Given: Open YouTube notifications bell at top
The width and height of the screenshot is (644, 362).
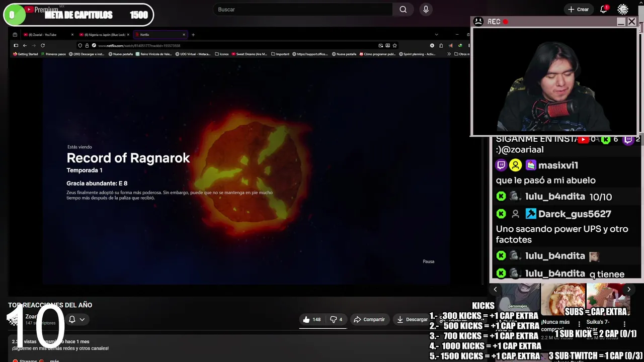Looking at the screenshot, I should pyautogui.click(x=603, y=10).
